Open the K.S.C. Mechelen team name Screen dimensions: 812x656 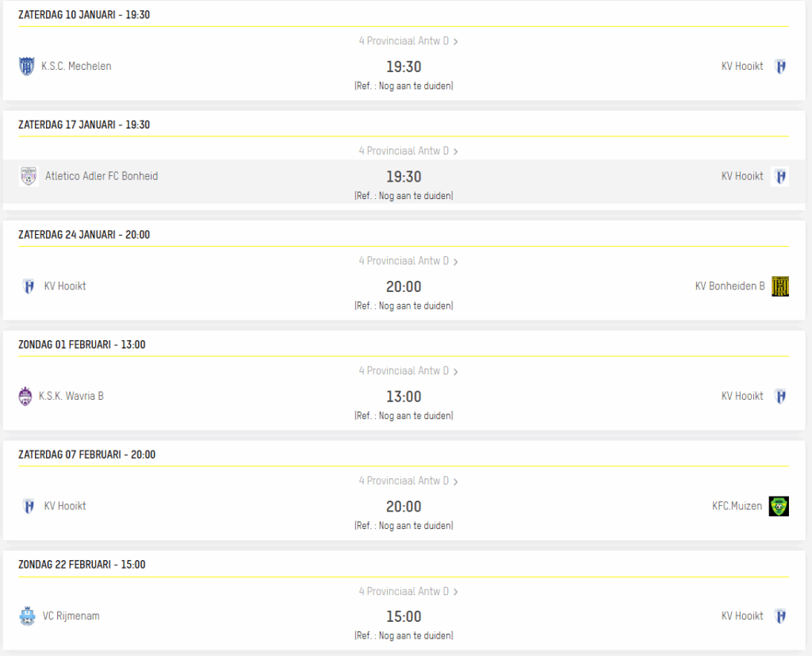(76, 67)
